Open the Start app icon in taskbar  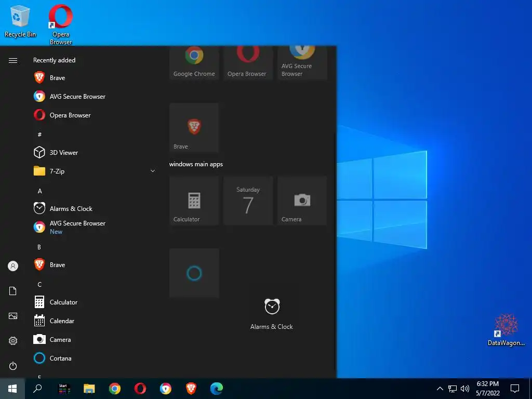64,389
